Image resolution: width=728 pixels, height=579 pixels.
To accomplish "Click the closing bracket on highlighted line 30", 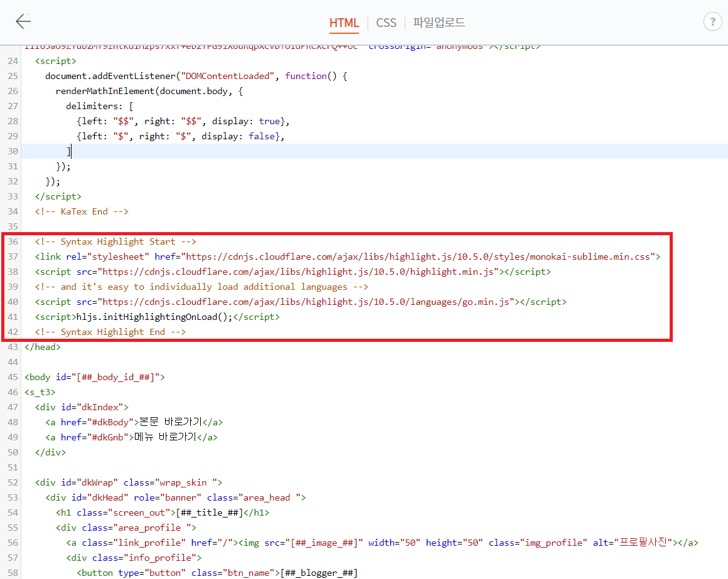I will tap(68, 151).
